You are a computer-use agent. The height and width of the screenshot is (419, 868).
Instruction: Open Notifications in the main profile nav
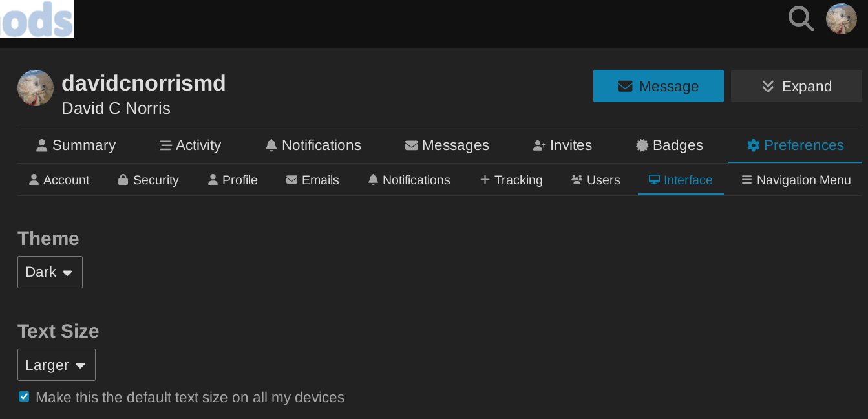(x=313, y=145)
